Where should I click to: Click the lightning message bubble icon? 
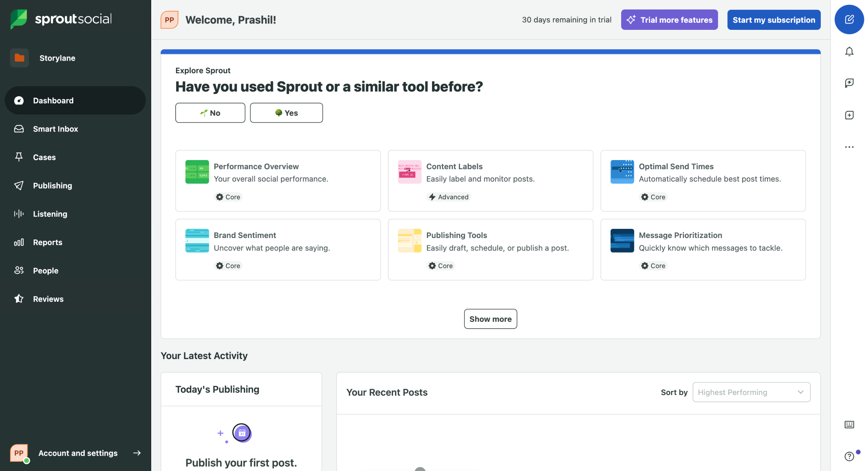click(849, 83)
